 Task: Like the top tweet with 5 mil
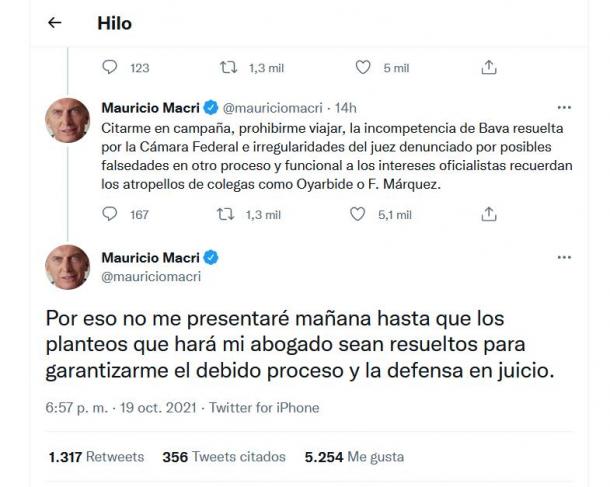[364, 67]
